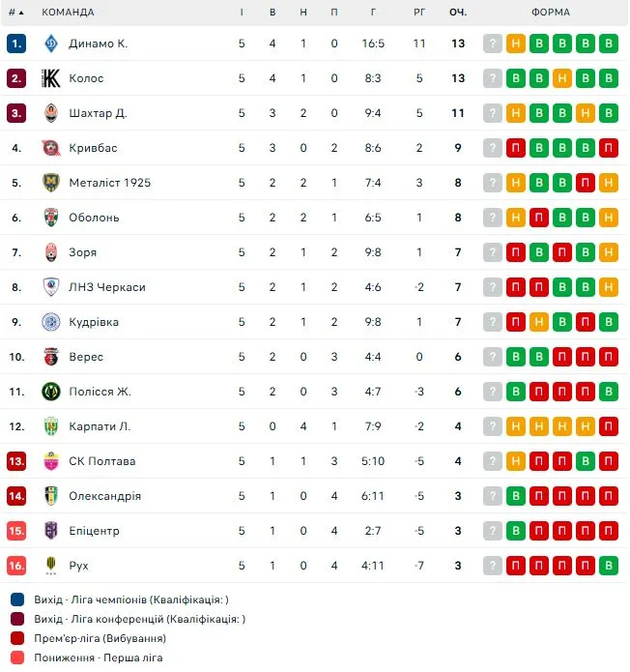This screenshot has width=630, height=672.
Task: Click the Динамо К. club logo
Action: (x=51, y=44)
